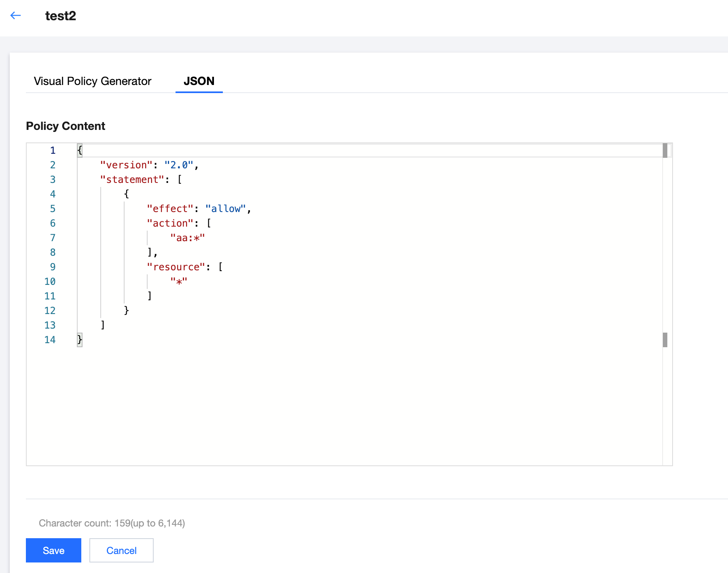Click the closing brace on line 14
The width and height of the screenshot is (728, 573).
[80, 340]
